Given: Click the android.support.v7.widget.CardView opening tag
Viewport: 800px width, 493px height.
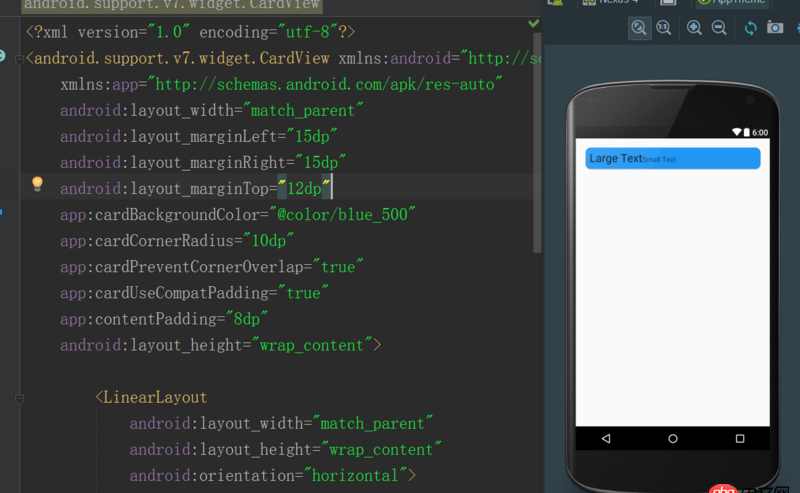Looking at the screenshot, I should [182, 58].
